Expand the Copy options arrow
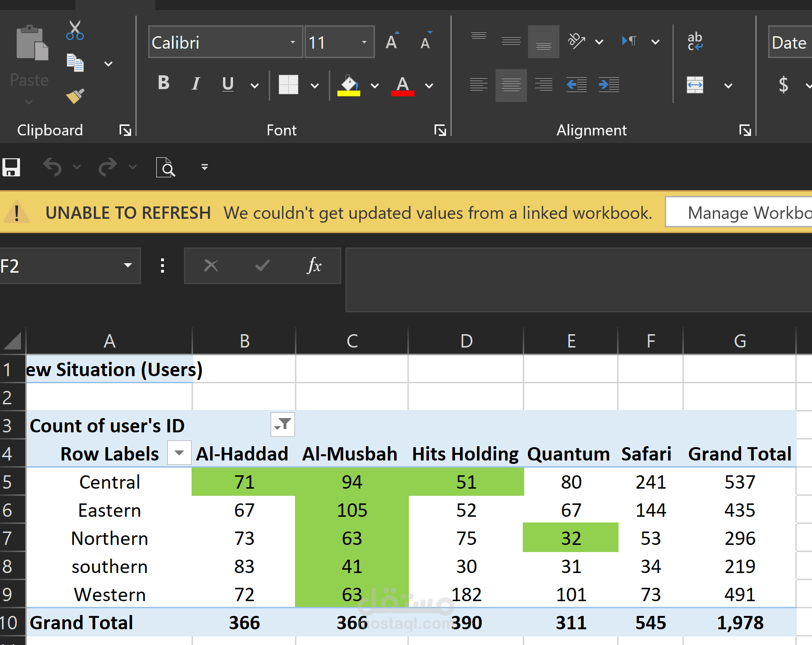812x645 pixels. pyautogui.click(x=109, y=63)
